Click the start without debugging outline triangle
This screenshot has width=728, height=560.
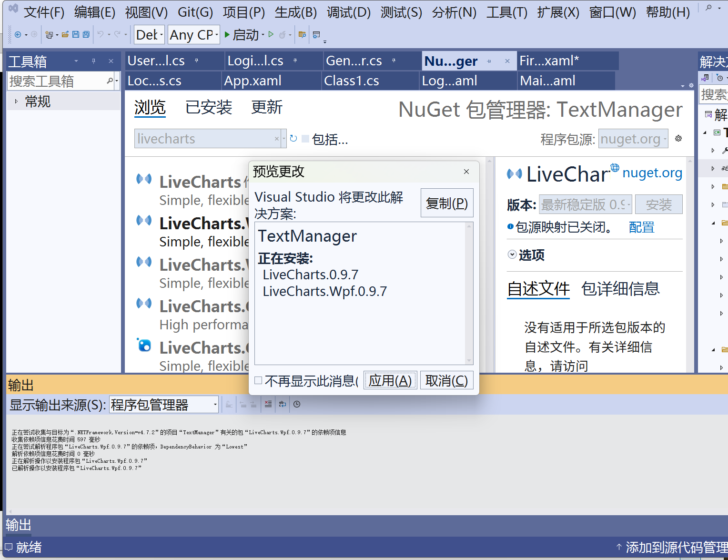(271, 34)
